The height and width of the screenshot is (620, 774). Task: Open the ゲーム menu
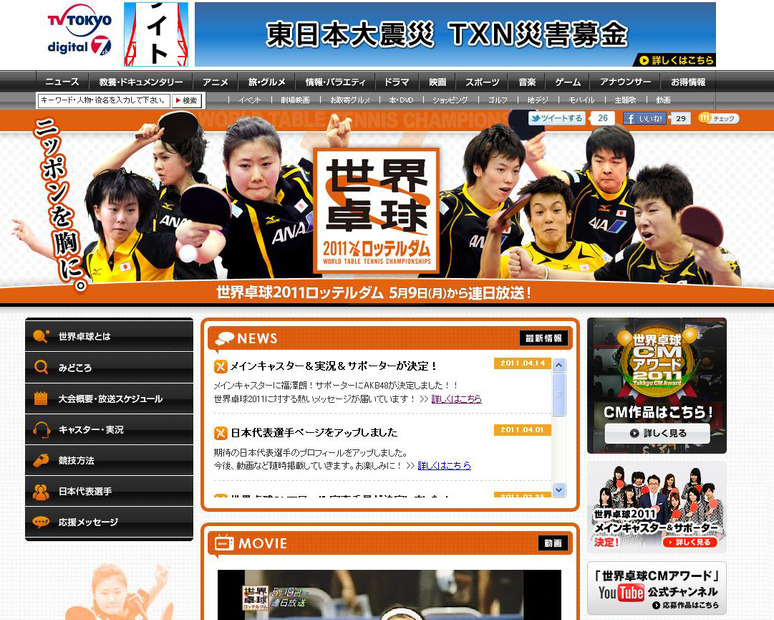point(568,82)
